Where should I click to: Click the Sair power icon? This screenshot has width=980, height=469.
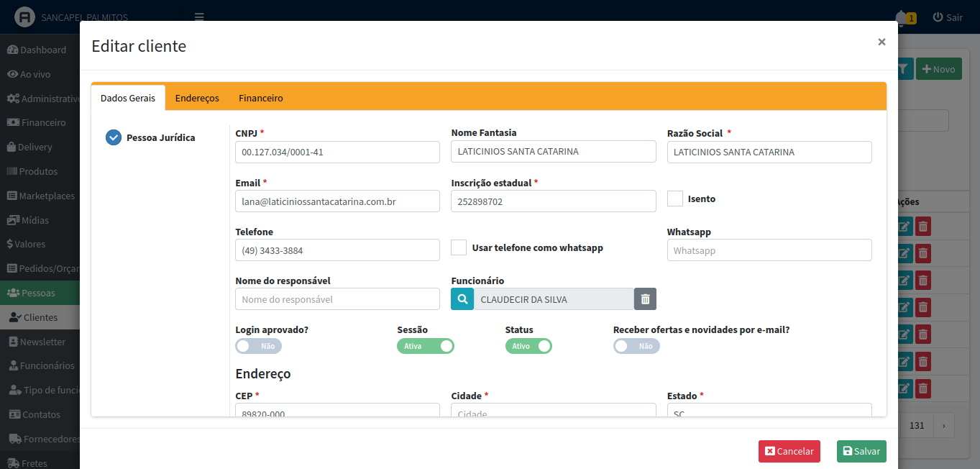[x=938, y=17]
